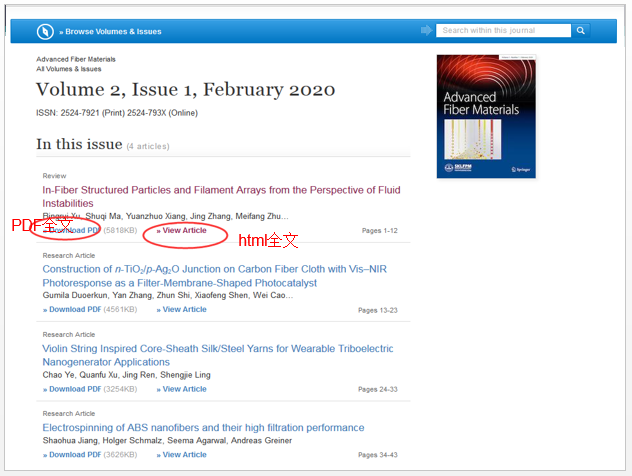Focus the Search within this journal field

pos(503,31)
